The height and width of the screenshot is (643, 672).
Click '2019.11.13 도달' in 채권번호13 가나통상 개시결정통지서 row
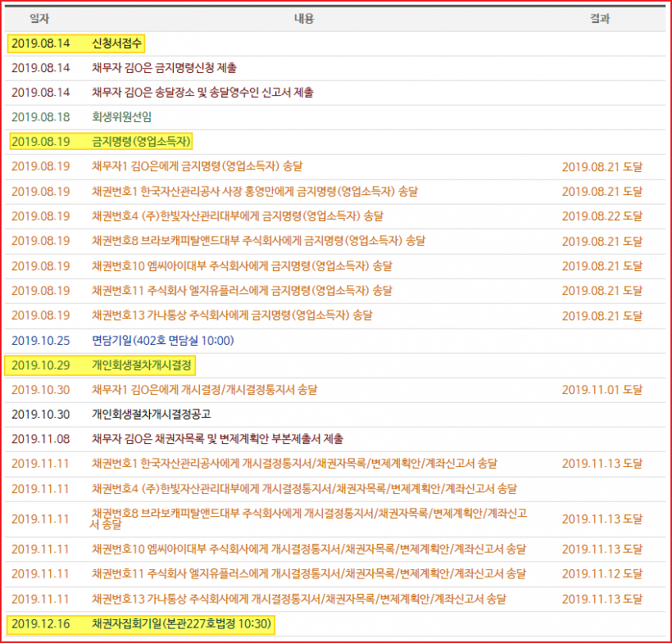point(602,600)
